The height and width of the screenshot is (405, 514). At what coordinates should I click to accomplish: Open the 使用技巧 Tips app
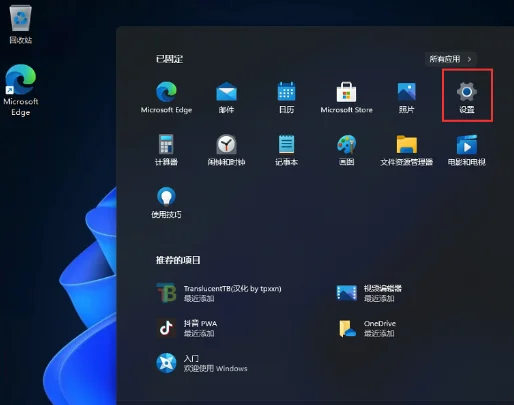click(x=166, y=202)
